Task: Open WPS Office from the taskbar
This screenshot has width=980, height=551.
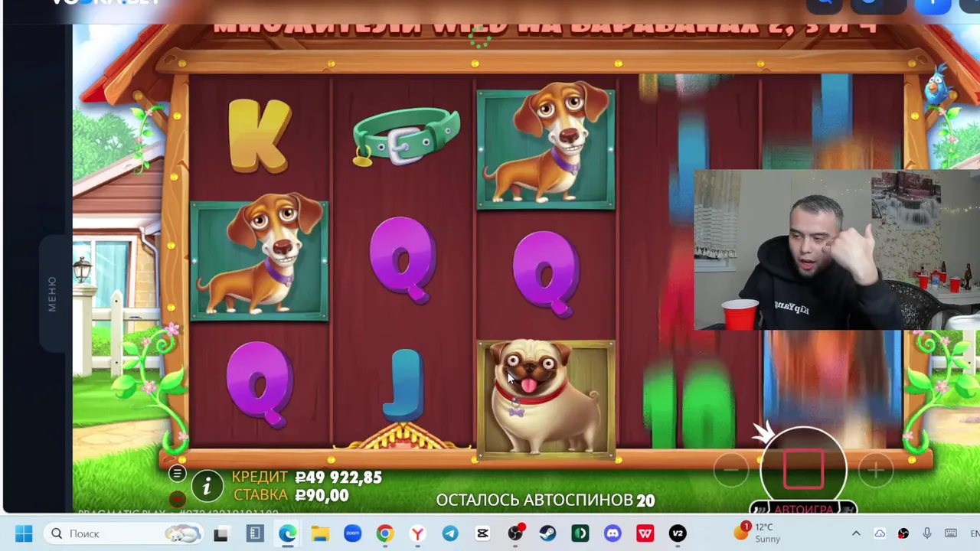Action: click(645, 533)
